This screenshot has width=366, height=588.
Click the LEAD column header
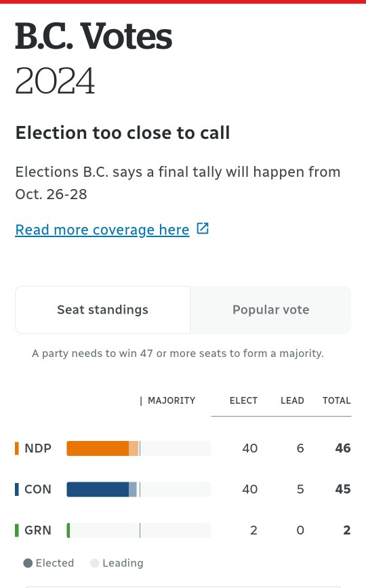pos(292,400)
